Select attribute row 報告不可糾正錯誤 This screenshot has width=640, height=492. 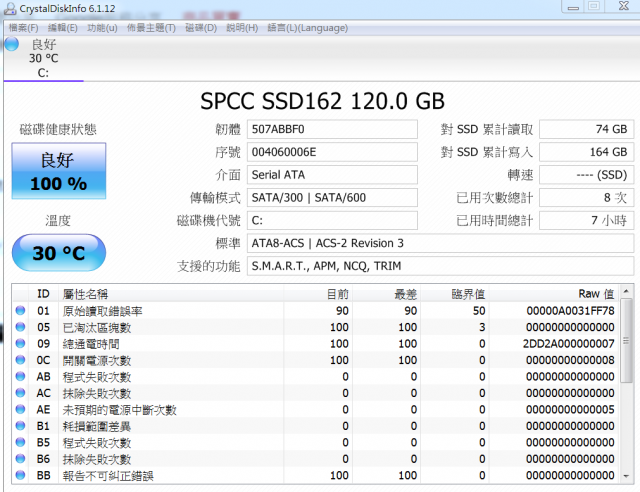pyautogui.click(x=316, y=475)
